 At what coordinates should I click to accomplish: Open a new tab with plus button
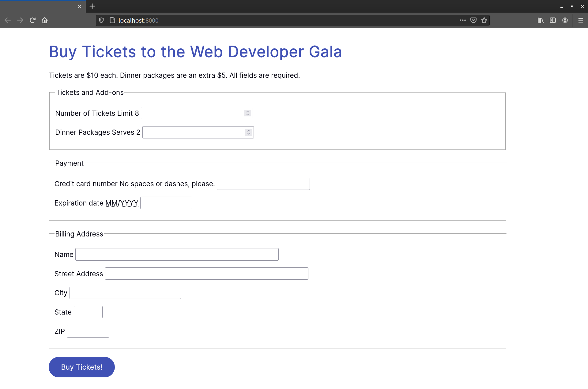click(92, 6)
